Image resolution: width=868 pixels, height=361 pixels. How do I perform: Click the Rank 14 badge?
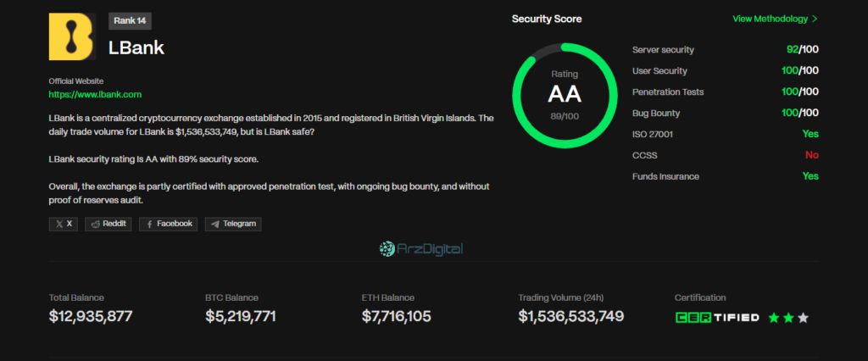click(130, 21)
